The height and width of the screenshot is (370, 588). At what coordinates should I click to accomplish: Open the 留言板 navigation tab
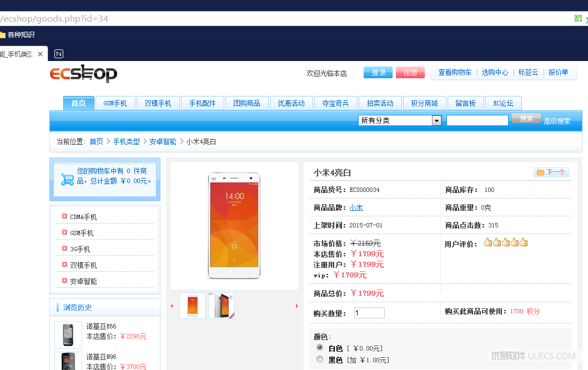(x=466, y=103)
